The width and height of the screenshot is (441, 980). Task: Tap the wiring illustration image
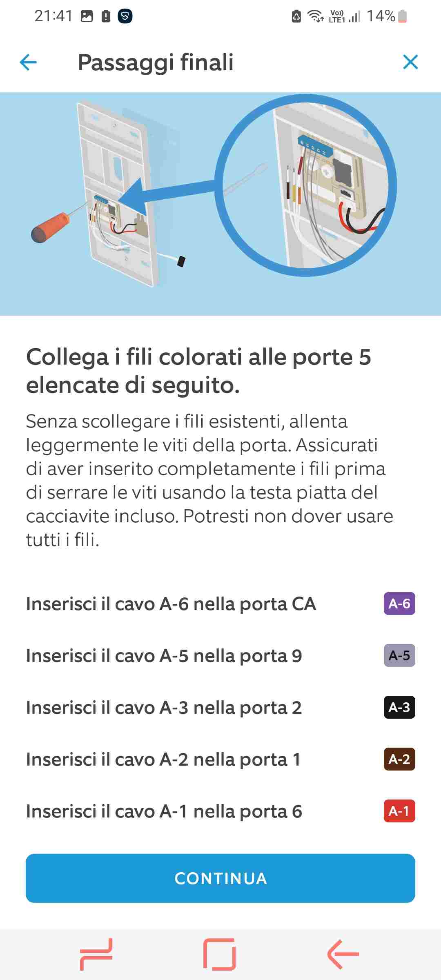pyautogui.click(x=220, y=204)
